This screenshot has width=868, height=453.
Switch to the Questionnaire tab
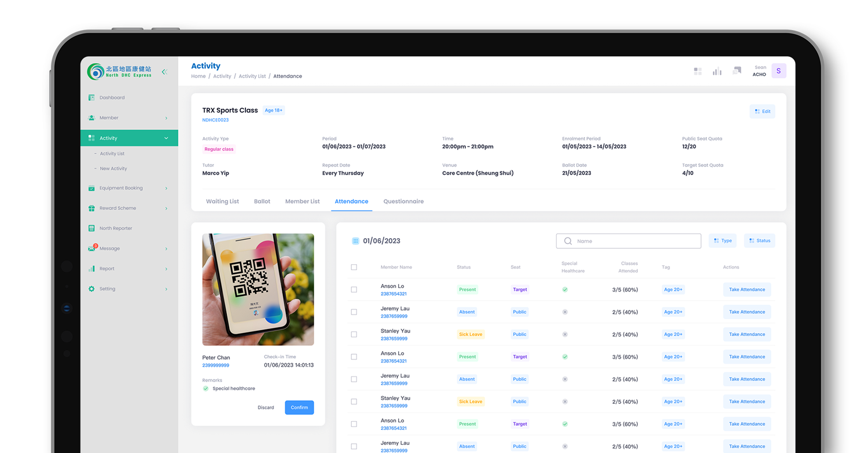tap(403, 202)
